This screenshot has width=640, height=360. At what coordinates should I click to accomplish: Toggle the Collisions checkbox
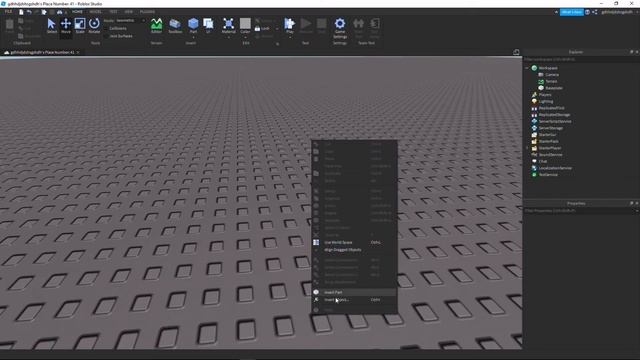click(106, 29)
